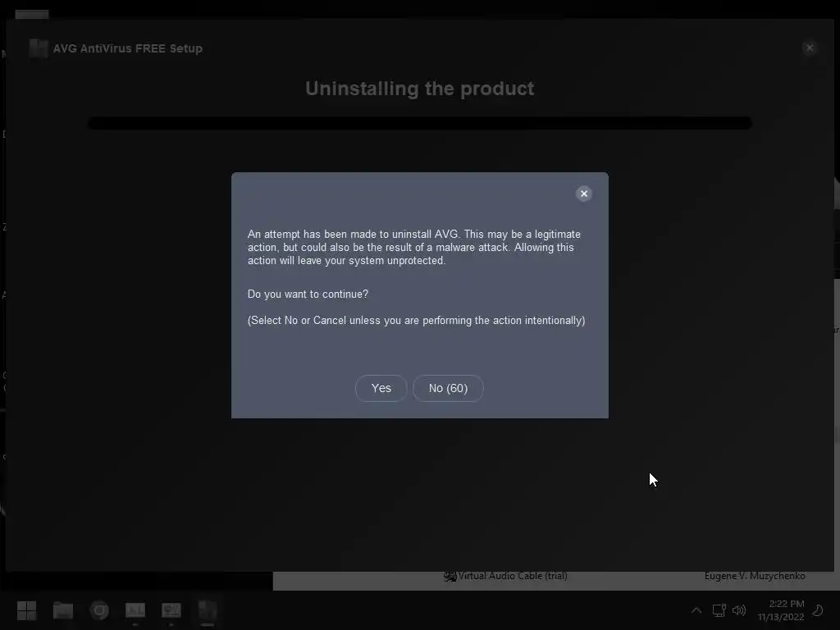Confirm uninstall by clicking Yes

pos(381,388)
